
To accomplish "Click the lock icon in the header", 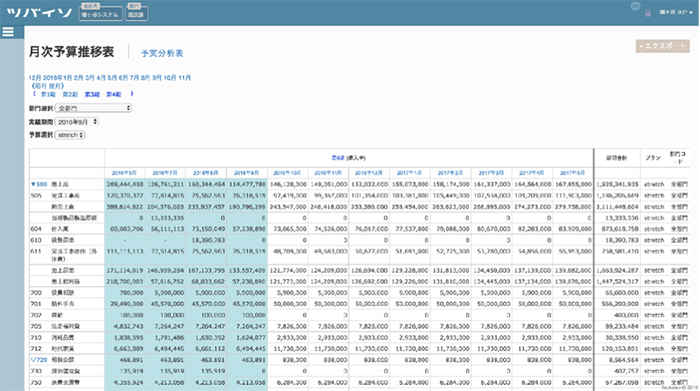I will pyautogui.click(x=648, y=13).
